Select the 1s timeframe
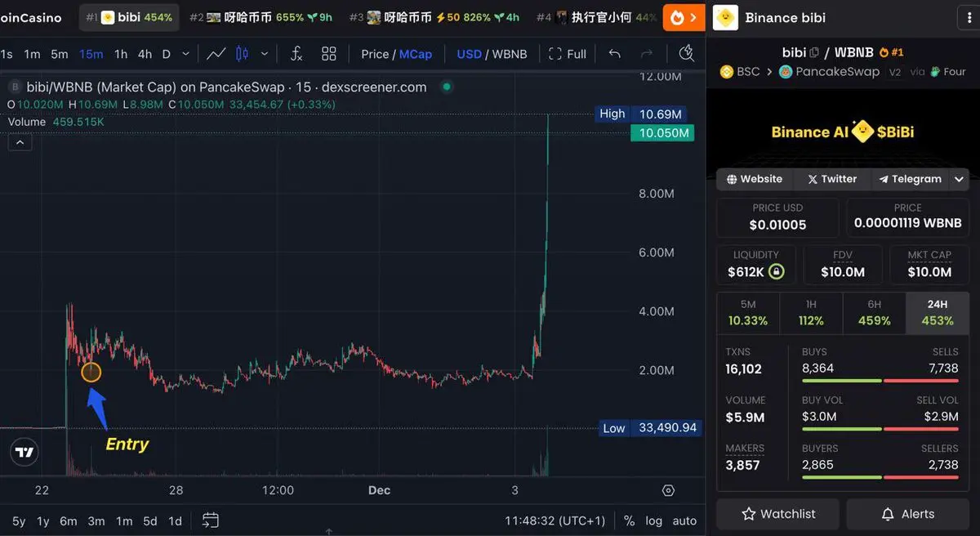This screenshot has width=980, height=536. click(7, 54)
